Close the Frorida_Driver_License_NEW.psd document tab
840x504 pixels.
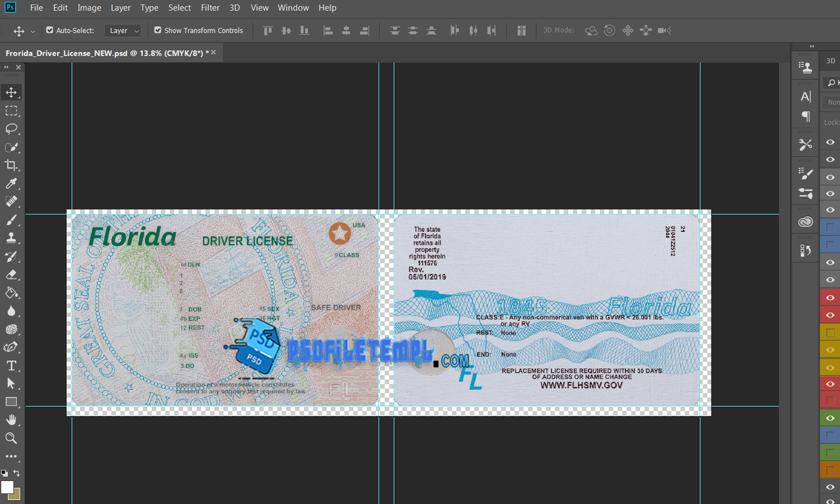[213, 52]
